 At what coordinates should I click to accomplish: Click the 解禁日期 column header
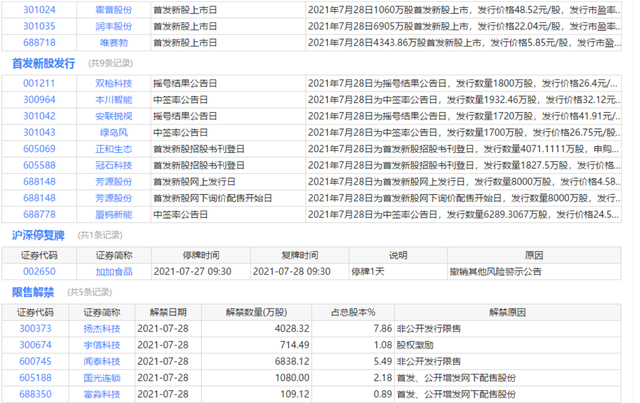[168, 312]
